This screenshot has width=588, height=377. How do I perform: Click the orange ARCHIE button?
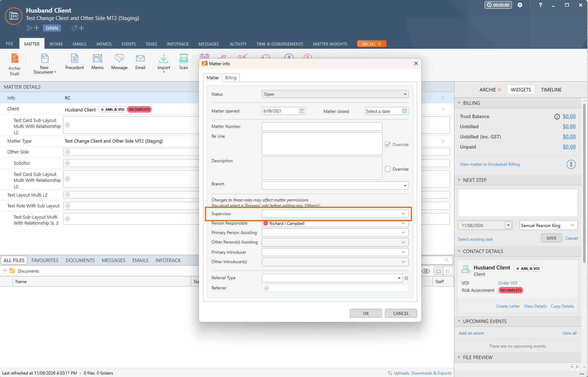click(x=372, y=44)
